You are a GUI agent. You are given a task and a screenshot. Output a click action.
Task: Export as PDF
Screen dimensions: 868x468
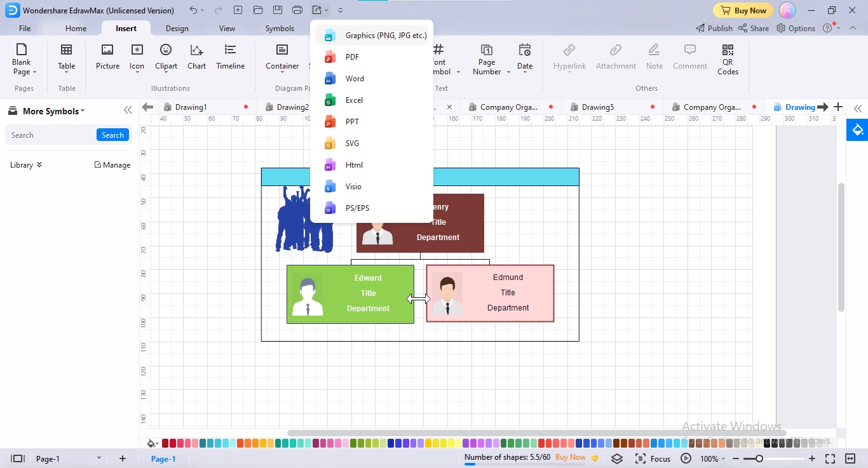tap(372, 57)
